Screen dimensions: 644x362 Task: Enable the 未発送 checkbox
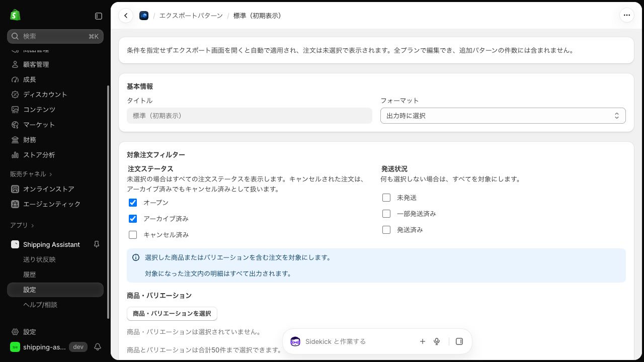coord(386,198)
